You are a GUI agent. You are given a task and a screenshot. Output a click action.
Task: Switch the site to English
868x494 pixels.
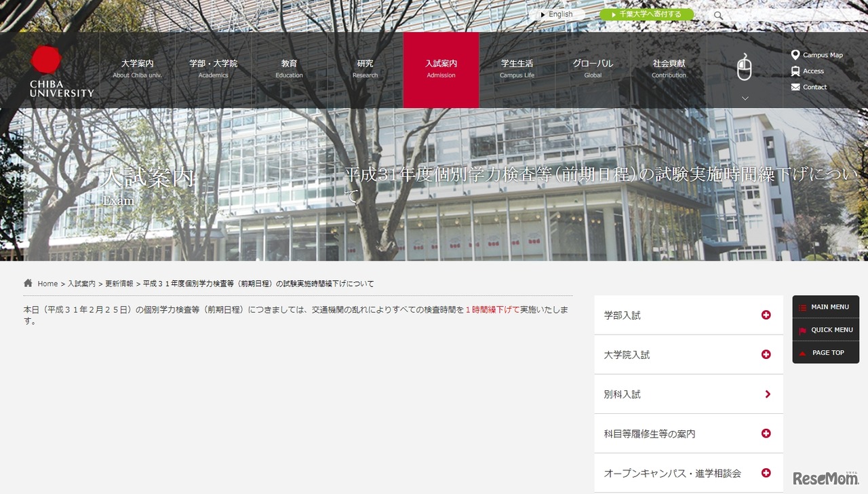(x=559, y=14)
